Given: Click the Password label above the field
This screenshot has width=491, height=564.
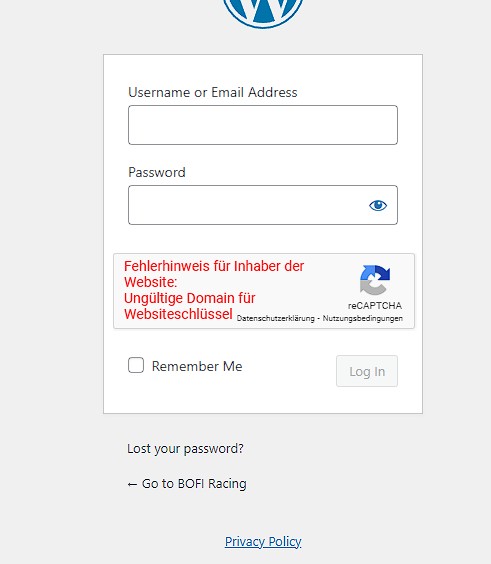Looking at the screenshot, I should click(157, 172).
